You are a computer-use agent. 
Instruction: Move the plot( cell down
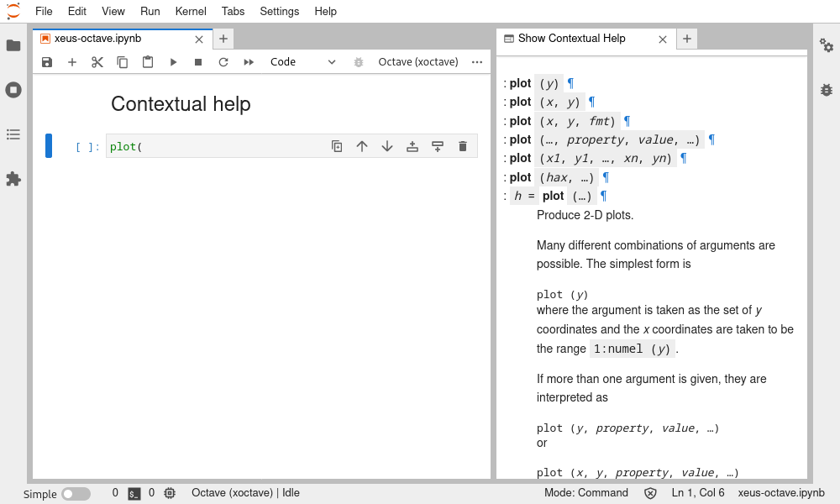(387, 146)
